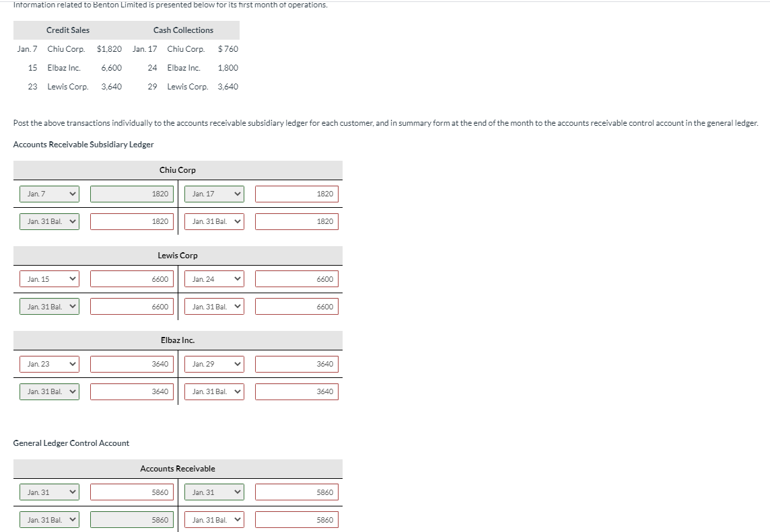Open the Jan. 23 dropdown under Elbaz Inc.

point(48,364)
